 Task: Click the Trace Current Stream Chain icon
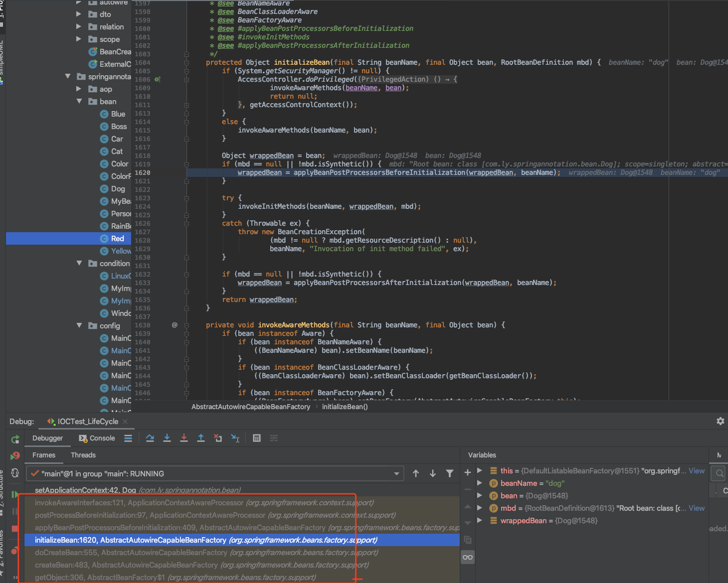[x=274, y=438]
